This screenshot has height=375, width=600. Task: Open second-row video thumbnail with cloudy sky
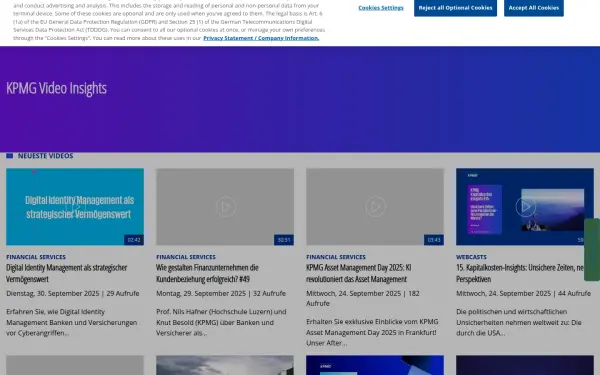pyautogui.click(x=225, y=365)
